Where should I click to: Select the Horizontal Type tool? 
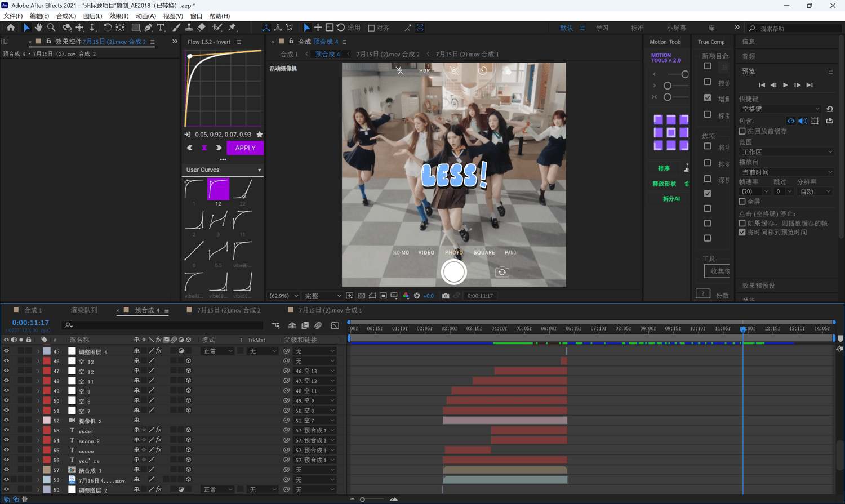[x=161, y=28]
